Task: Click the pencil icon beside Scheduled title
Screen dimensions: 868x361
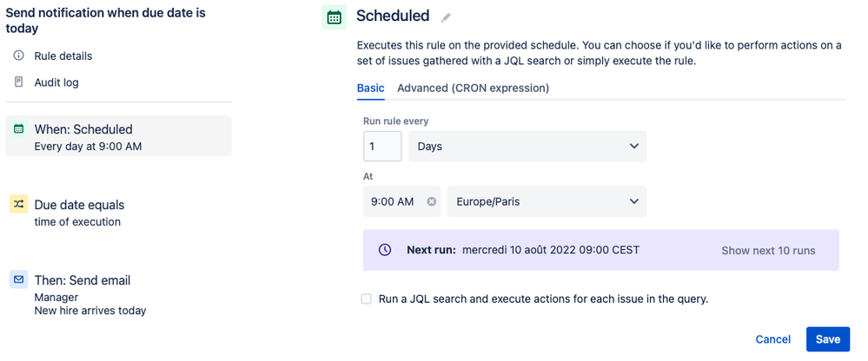Action: [x=446, y=17]
